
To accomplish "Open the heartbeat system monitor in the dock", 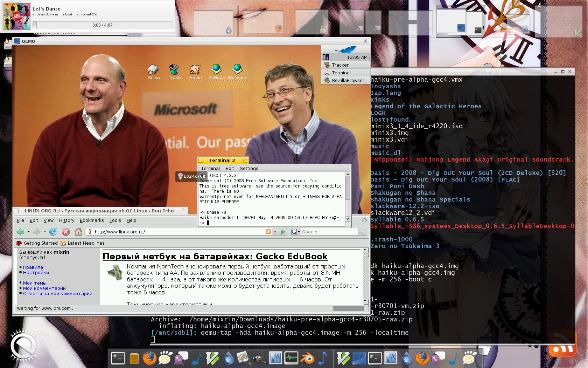I will click(x=291, y=358).
